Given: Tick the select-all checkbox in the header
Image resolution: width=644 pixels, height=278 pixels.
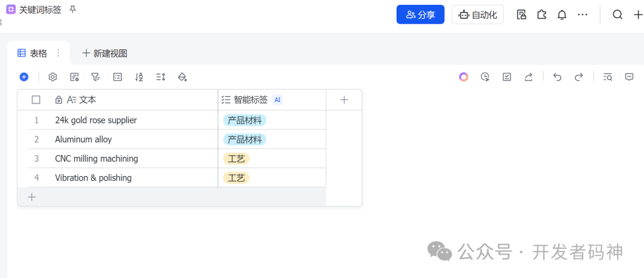Looking at the screenshot, I should (36, 100).
